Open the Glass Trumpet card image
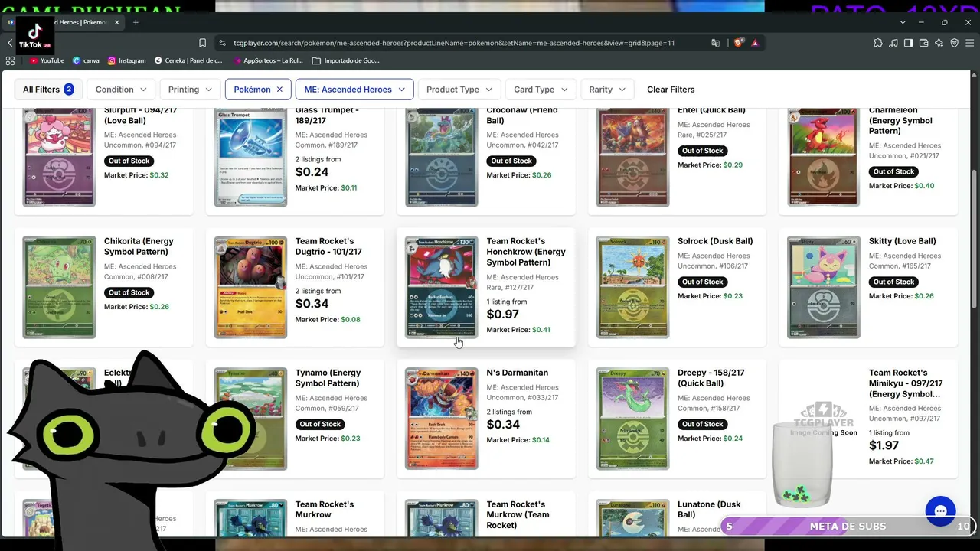 pyautogui.click(x=250, y=157)
